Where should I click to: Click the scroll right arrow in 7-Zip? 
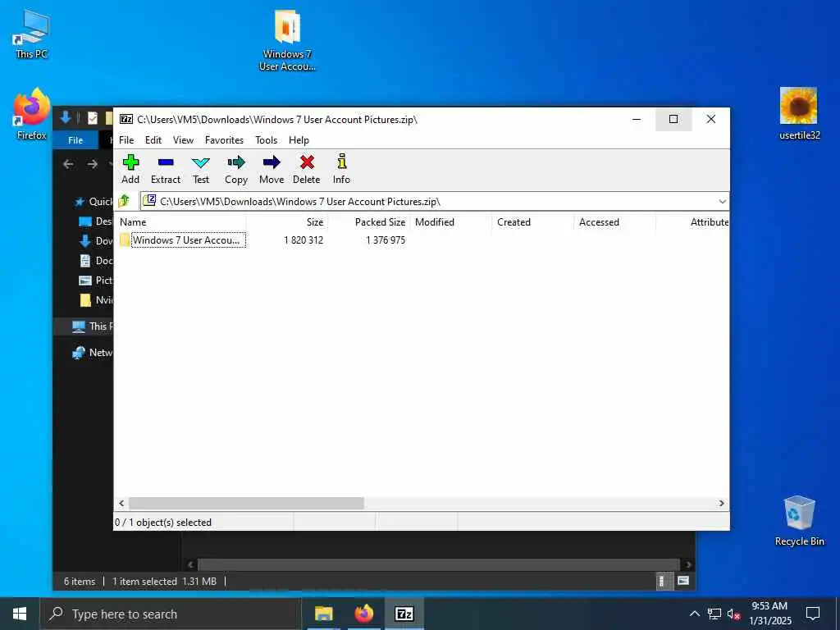pyautogui.click(x=721, y=503)
